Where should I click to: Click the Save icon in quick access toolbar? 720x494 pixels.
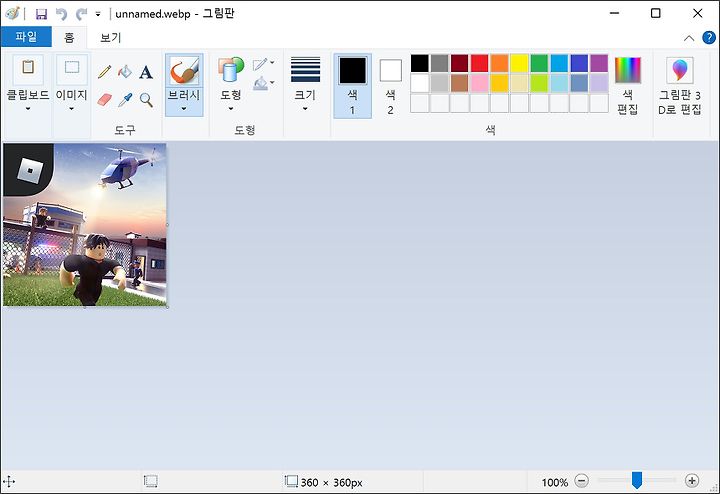tap(41, 14)
